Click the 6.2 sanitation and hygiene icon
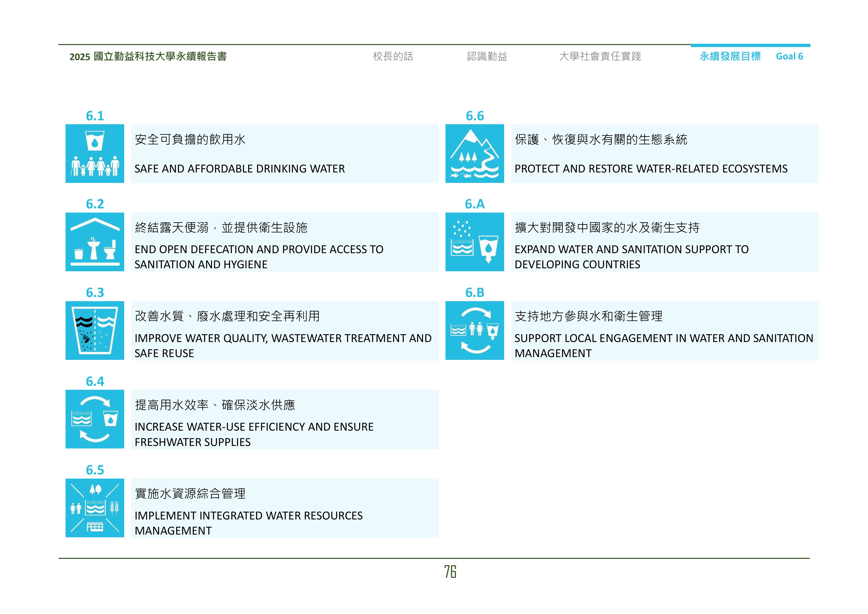The image size is (868, 614). [94, 242]
